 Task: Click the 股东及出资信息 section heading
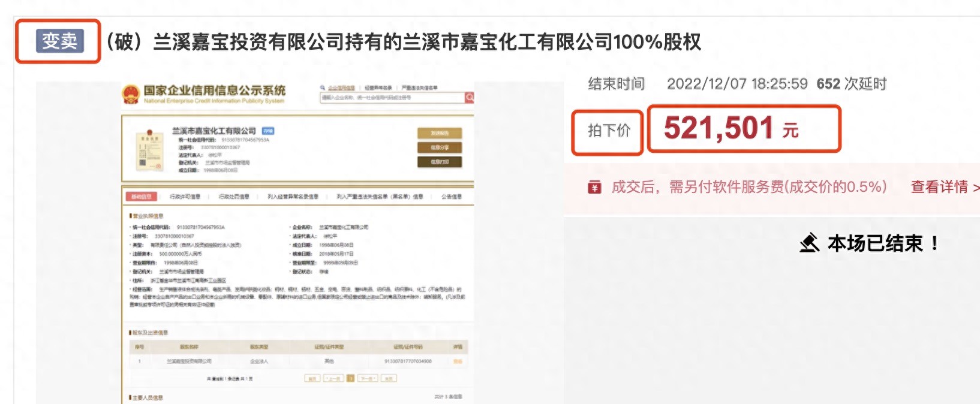[x=149, y=333]
